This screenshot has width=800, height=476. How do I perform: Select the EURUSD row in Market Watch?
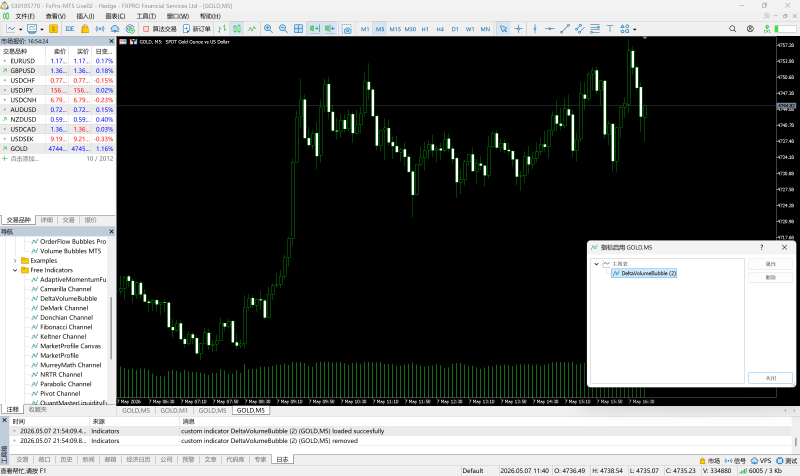pyautogui.click(x=58, y=61)
